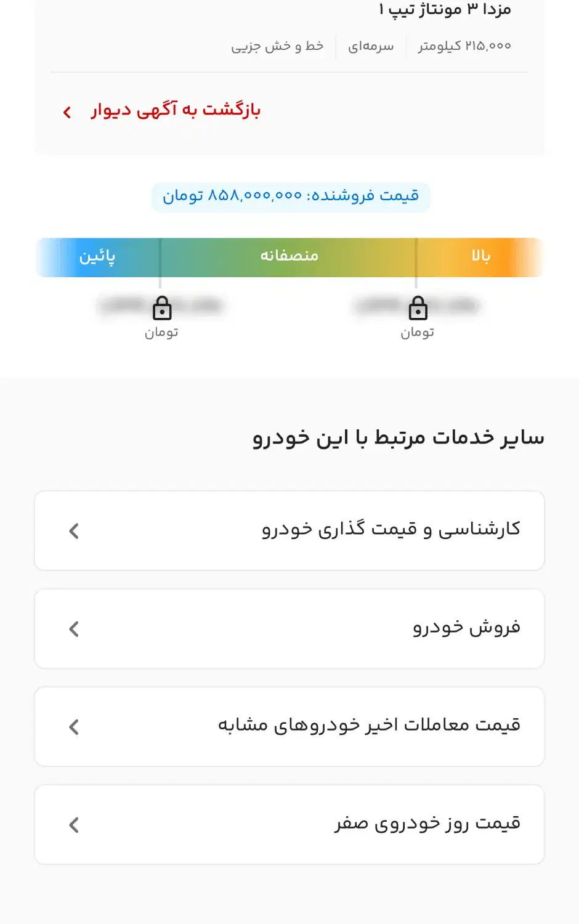This screenshot has height=924, width=579.
Task: Click the blue پائین segment of the price bar
Action: pyautogui.click(x=97, y=257)
